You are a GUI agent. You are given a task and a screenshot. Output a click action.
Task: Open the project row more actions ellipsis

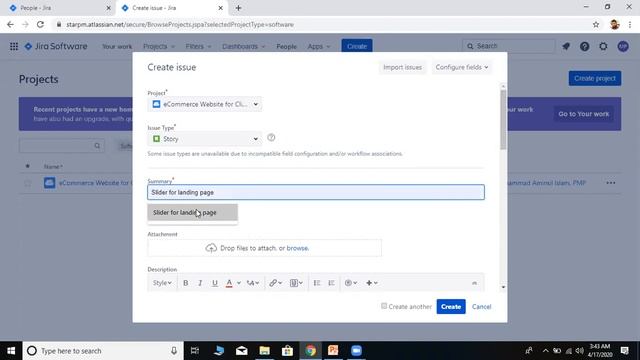tap(611, 183)
